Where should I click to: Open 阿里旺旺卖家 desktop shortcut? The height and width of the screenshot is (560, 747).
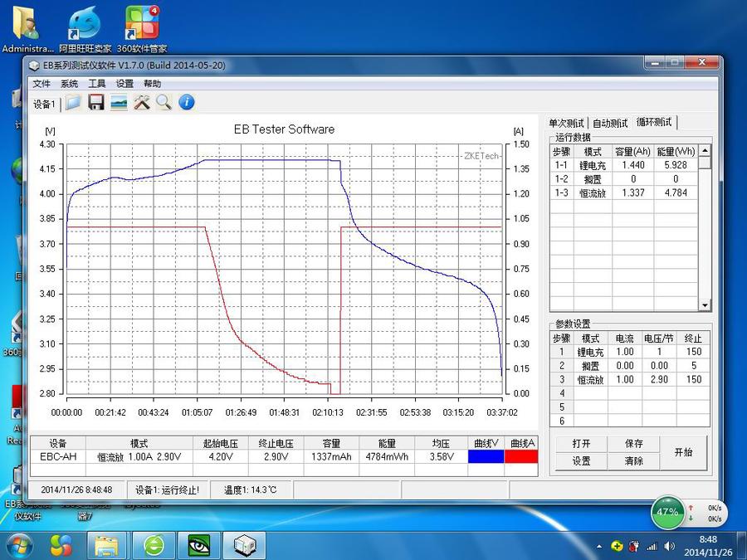(x=85, y=29)
